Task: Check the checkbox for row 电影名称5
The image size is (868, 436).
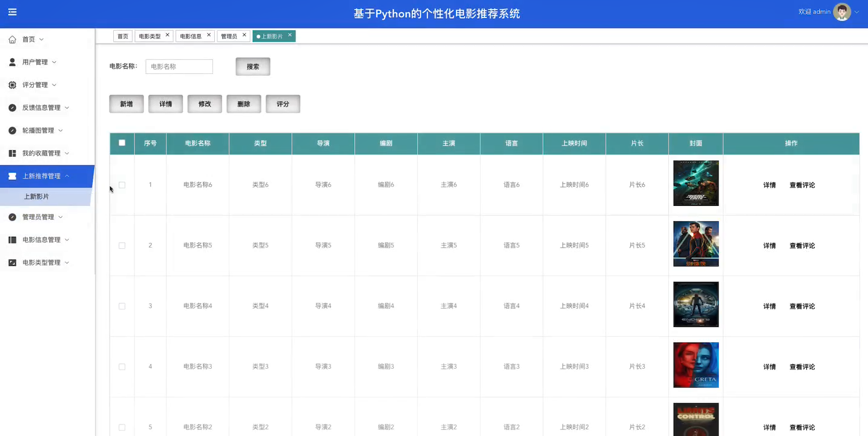Action: coord(122,246)
